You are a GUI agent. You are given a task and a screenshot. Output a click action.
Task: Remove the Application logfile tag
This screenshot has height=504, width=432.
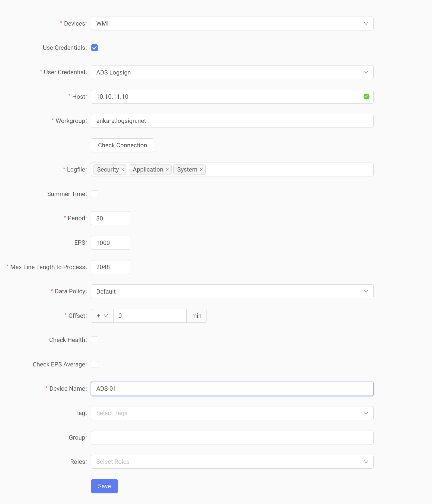coord(167,170)
